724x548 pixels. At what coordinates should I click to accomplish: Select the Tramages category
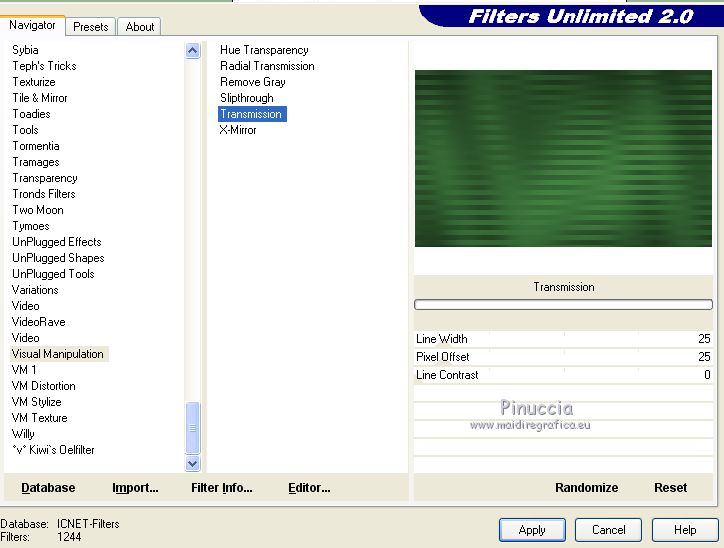(x=36, y=162)
